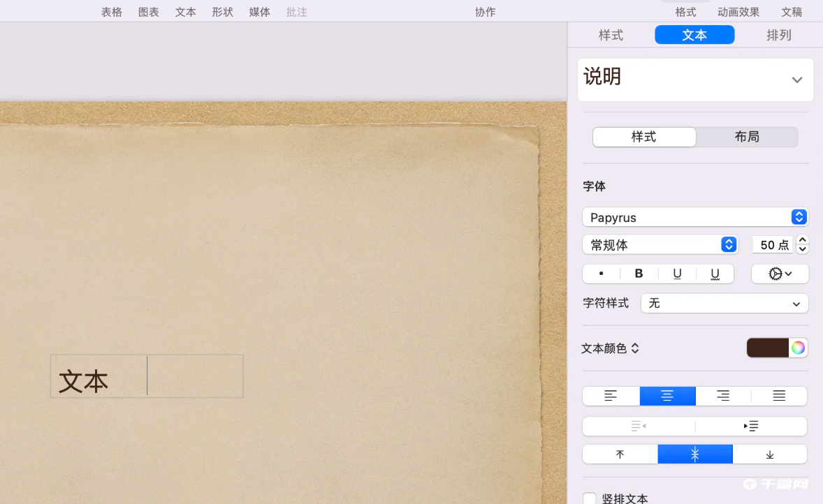Screen dimensions: 823x504
Task: Justify the paragraph text
Action: pos(778,396)
